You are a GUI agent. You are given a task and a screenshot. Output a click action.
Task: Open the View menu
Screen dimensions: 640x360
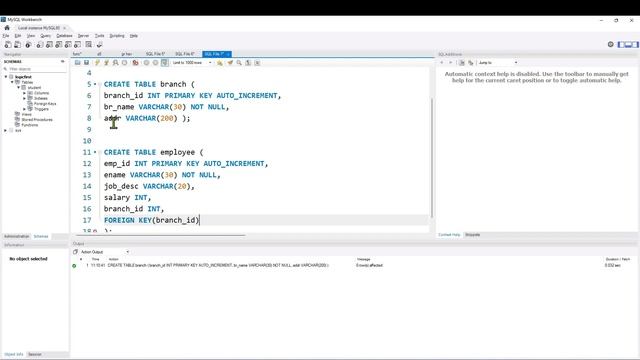[31, 36]
